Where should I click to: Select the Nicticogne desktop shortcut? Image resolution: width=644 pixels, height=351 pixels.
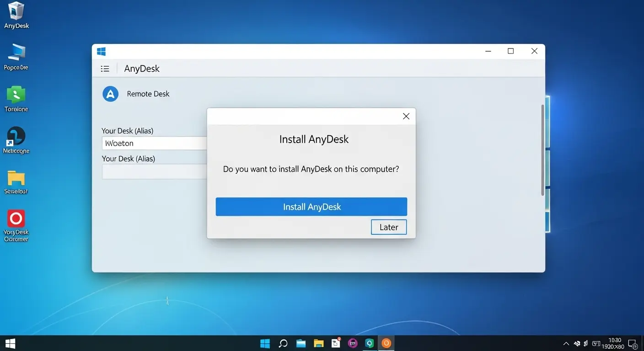[16, 140]
